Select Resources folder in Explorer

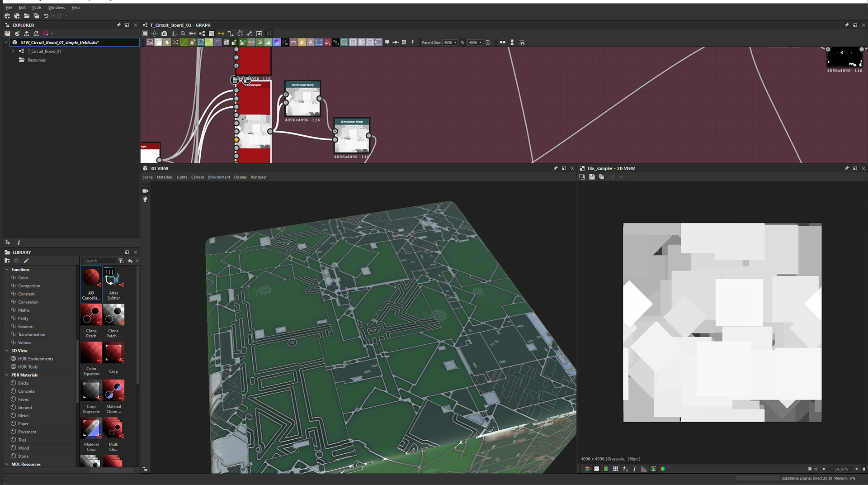point(36,60)
